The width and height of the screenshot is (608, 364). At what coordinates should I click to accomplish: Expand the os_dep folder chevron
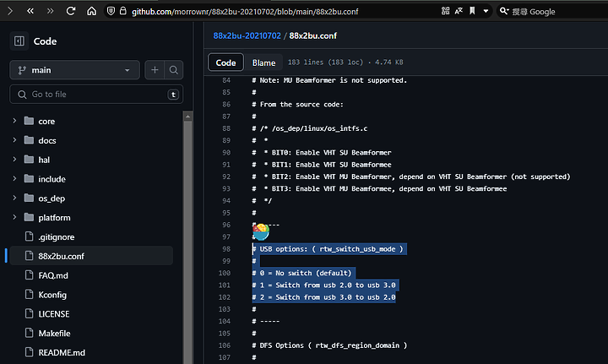[x=14, y=198]
